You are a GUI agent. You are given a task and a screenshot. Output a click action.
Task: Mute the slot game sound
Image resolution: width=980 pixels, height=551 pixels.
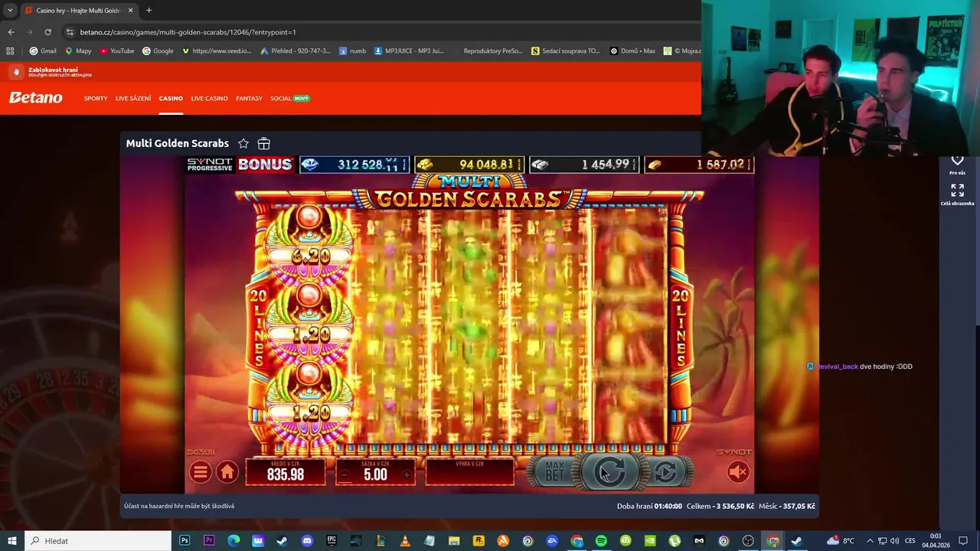click(738, 473)
